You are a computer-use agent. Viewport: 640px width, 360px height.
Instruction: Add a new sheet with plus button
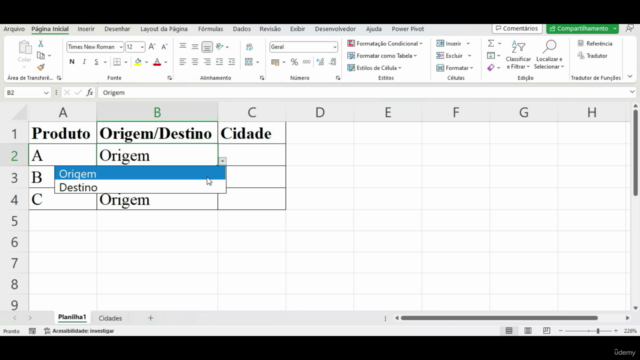click(x=150, y=318)
